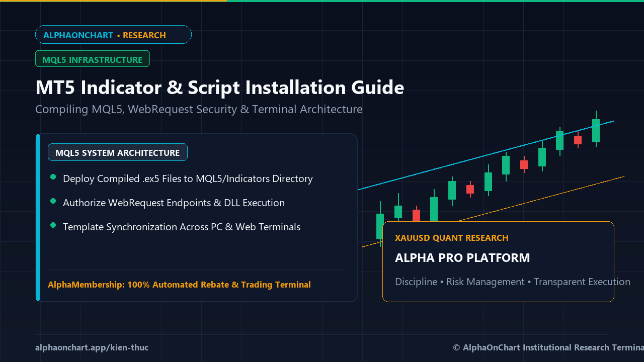The image size is (644, 362).
Task: Click the Template Synchronization bullet text
Action: [182, 227]
